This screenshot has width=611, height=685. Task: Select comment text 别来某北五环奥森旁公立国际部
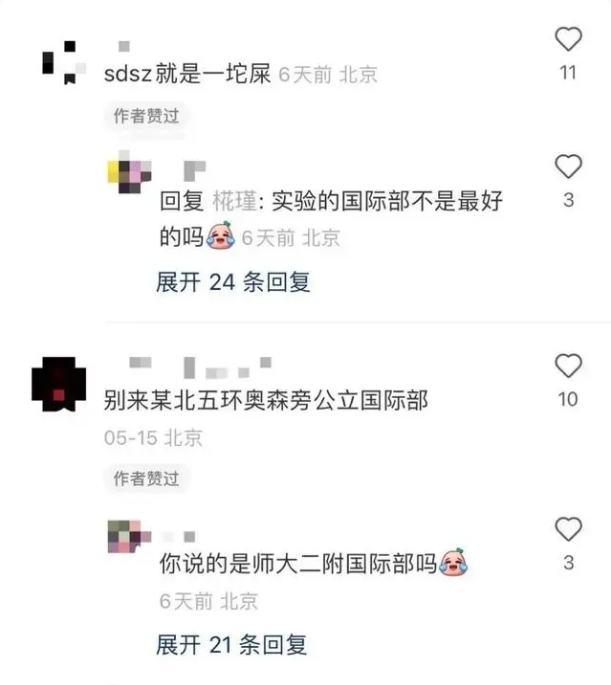(266, 400)
